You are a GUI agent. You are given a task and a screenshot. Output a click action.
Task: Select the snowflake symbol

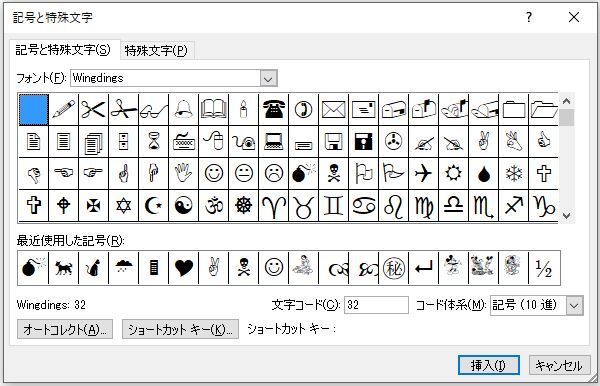(514, 173)
